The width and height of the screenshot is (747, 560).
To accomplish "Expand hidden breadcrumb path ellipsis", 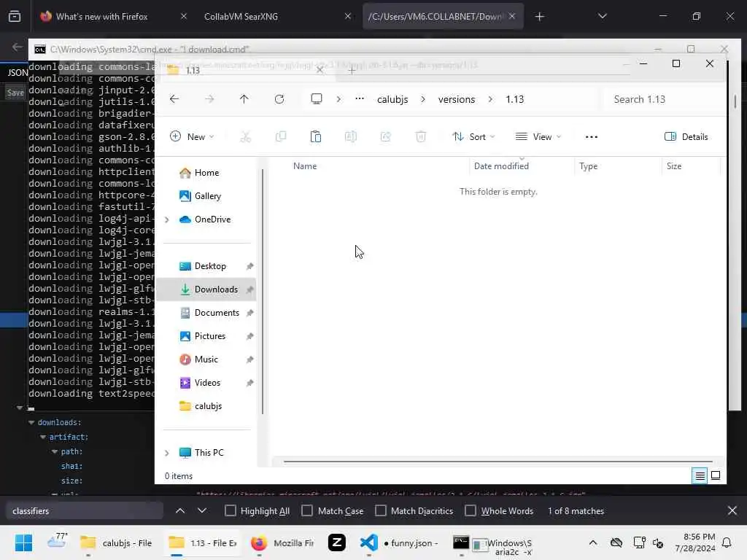I will coord(360,99).
